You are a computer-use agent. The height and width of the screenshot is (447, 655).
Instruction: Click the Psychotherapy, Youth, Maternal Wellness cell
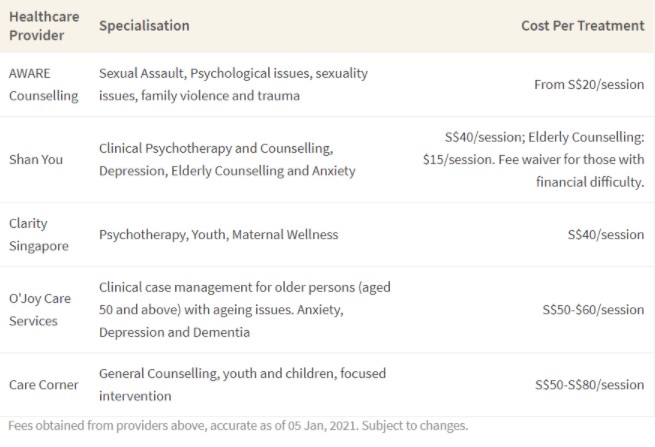point(218,235)
